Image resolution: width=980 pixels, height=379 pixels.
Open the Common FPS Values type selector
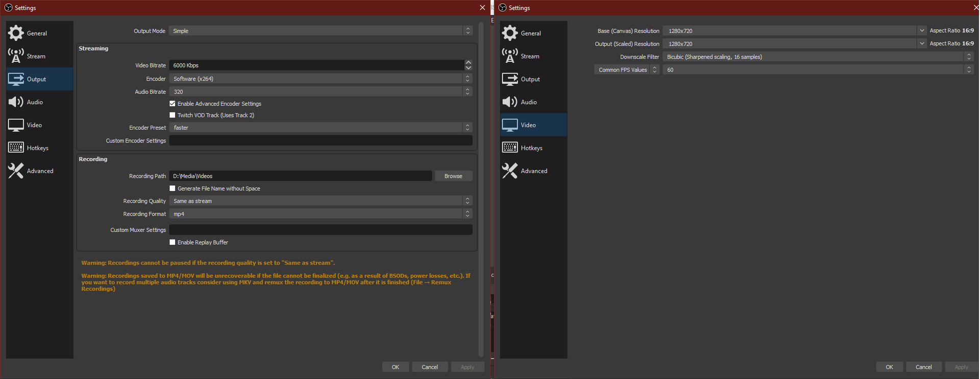pos(627,69)
